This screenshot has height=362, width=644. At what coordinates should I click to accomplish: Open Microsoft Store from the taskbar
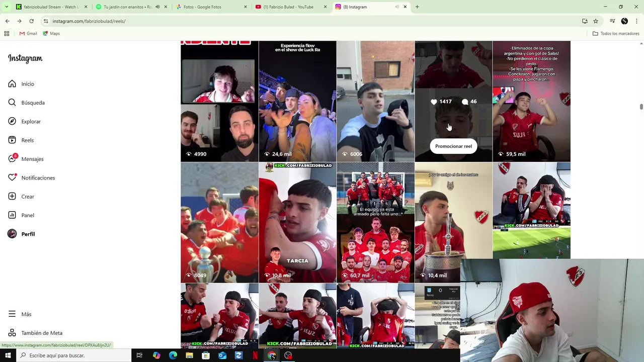click(206, 355)
